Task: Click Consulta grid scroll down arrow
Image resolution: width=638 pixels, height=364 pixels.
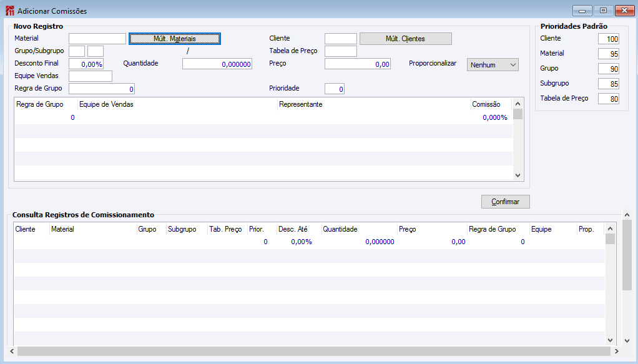Action: pos(610,340)
